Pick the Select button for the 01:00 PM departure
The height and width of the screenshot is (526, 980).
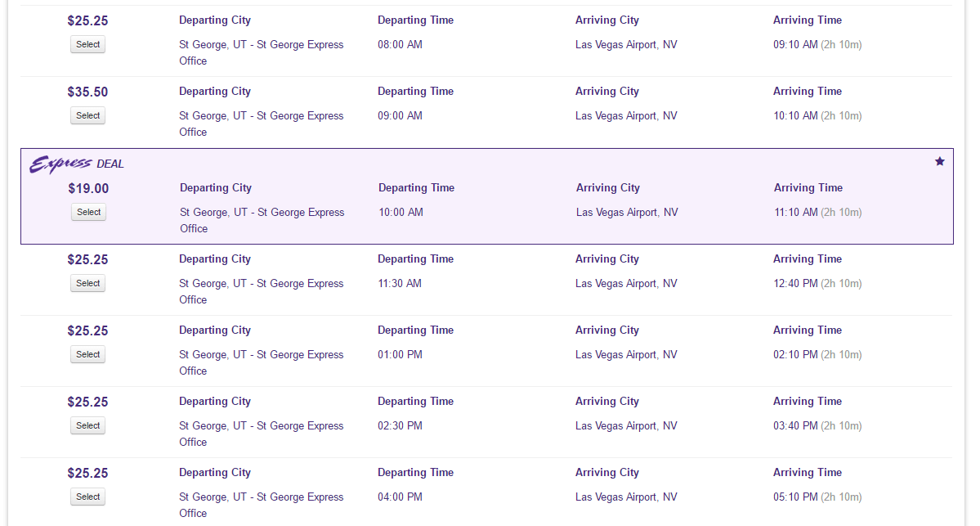point(87,355)
